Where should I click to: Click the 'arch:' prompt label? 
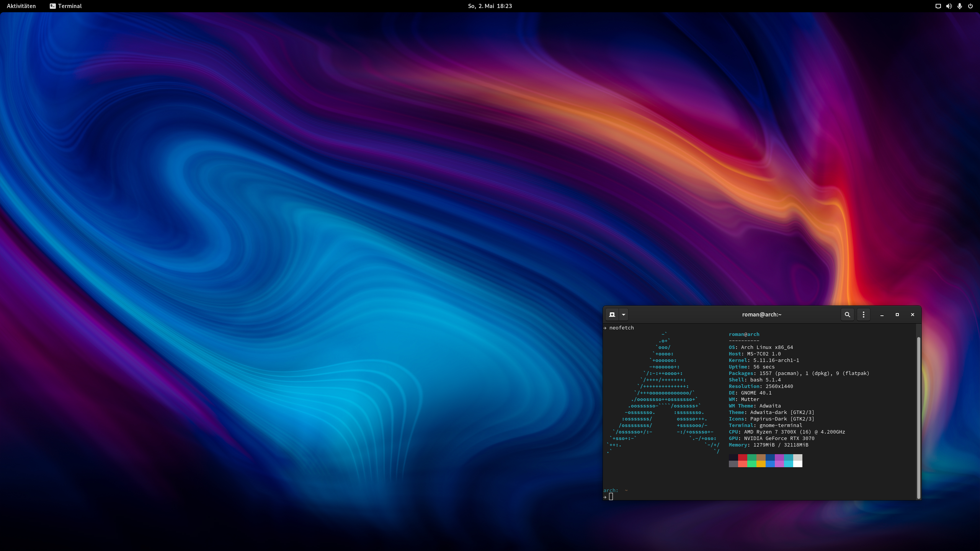point(611,491)
